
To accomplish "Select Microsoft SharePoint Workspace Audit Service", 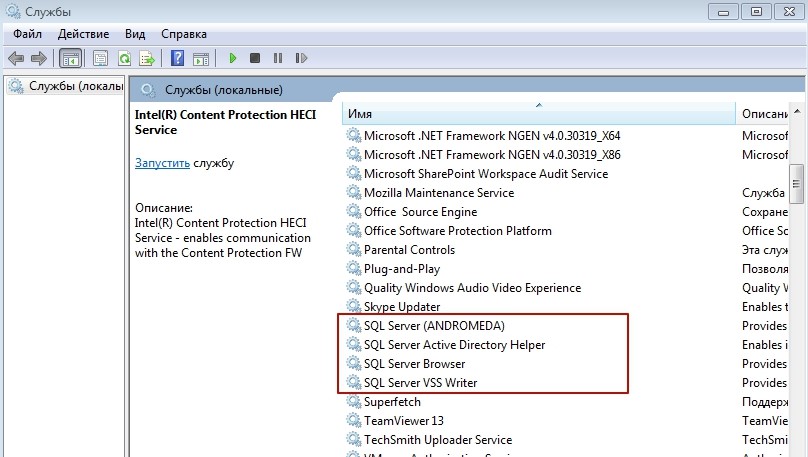I will pos(485,174).
